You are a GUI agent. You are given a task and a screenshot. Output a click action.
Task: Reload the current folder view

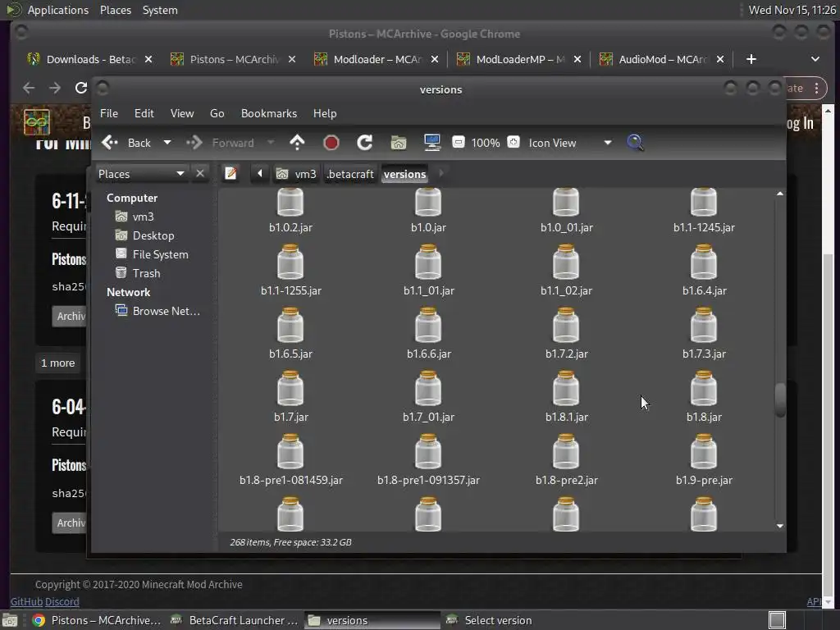coord(365,143)
